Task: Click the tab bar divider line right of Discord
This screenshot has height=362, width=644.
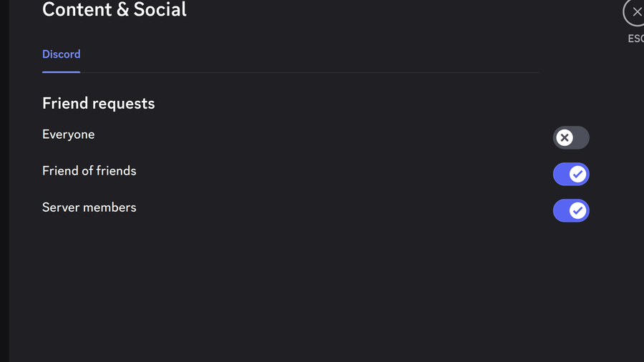Action: coord(310,72)
